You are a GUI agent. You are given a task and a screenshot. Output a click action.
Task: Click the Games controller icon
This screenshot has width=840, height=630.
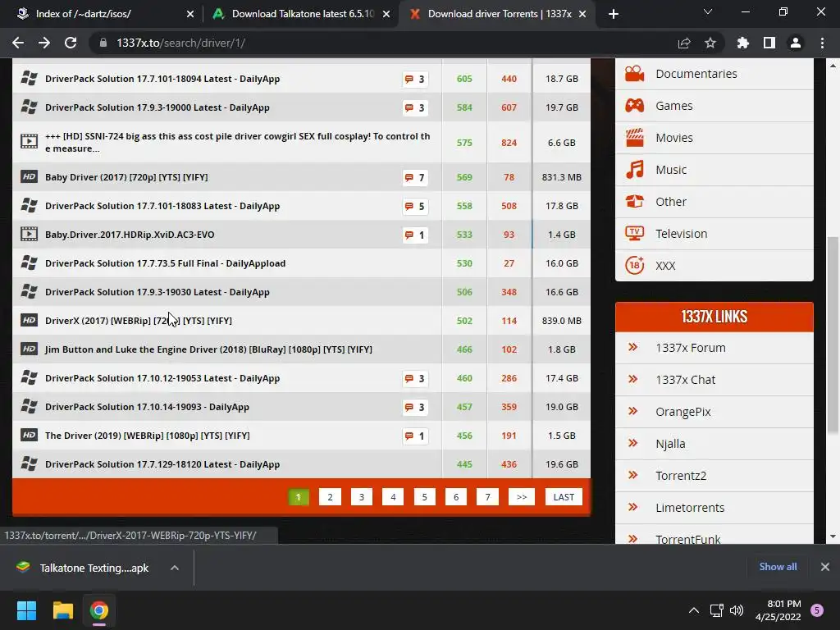tap(635, 106)
